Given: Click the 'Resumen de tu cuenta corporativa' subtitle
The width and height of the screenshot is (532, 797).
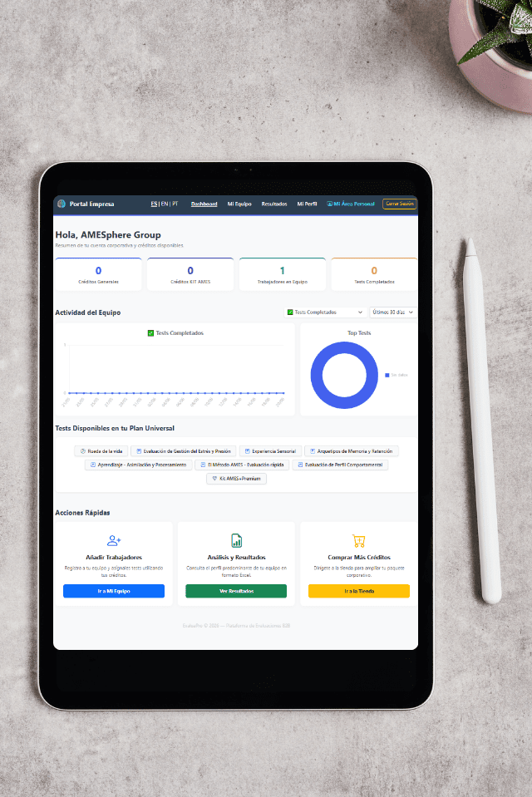Looking at the screenshot, I should point(120,245).
